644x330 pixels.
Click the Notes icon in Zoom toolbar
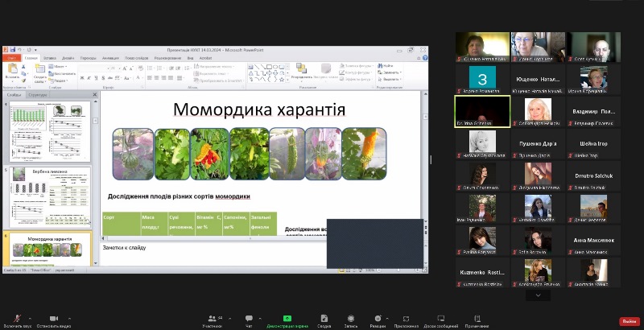[x=477, y=318]
